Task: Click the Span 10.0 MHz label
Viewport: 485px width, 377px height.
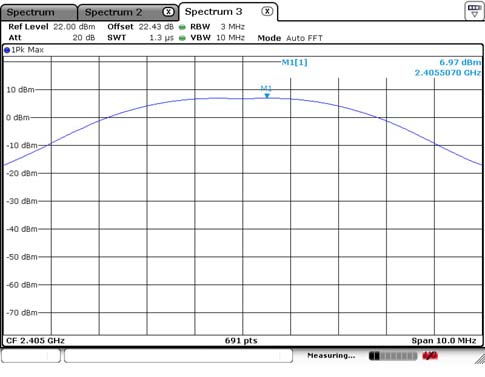Action: coord(444,341)
